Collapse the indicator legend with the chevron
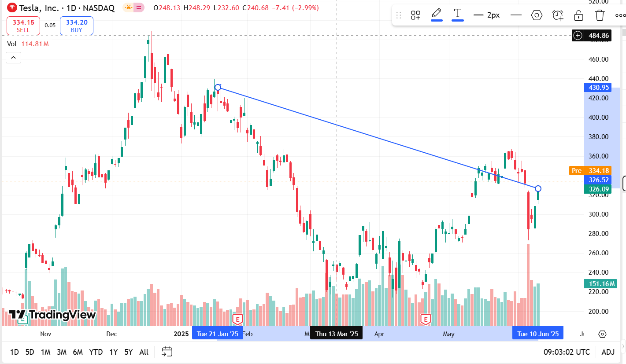626x364 pixels. (13, 58)
